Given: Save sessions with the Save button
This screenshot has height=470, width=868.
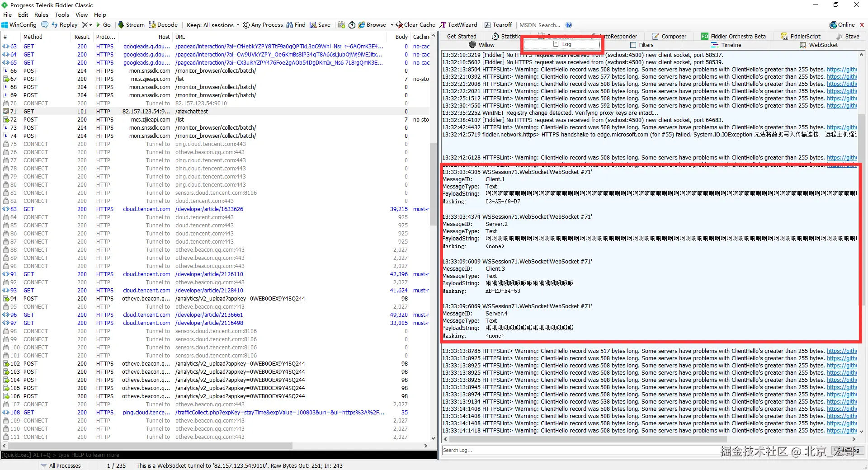Looking at the screenshot, I should pos(320,25).
